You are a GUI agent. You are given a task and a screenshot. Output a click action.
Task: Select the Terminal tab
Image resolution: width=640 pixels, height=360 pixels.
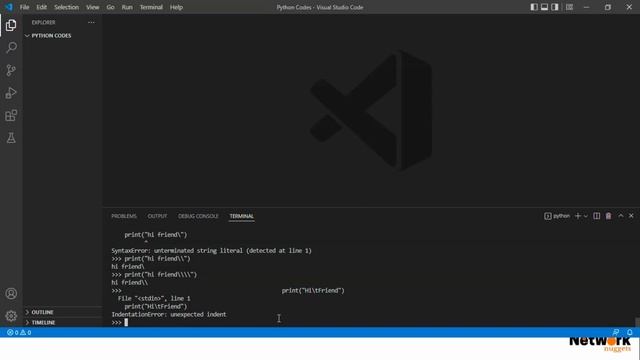point(242,216)
